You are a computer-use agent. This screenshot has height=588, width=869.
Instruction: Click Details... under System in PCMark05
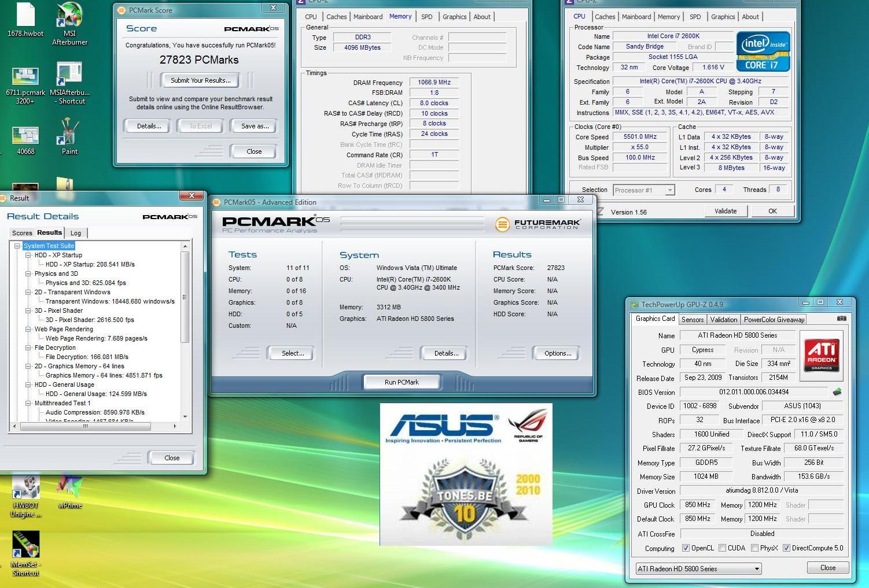pyautogui.click(x=445, y=353)
